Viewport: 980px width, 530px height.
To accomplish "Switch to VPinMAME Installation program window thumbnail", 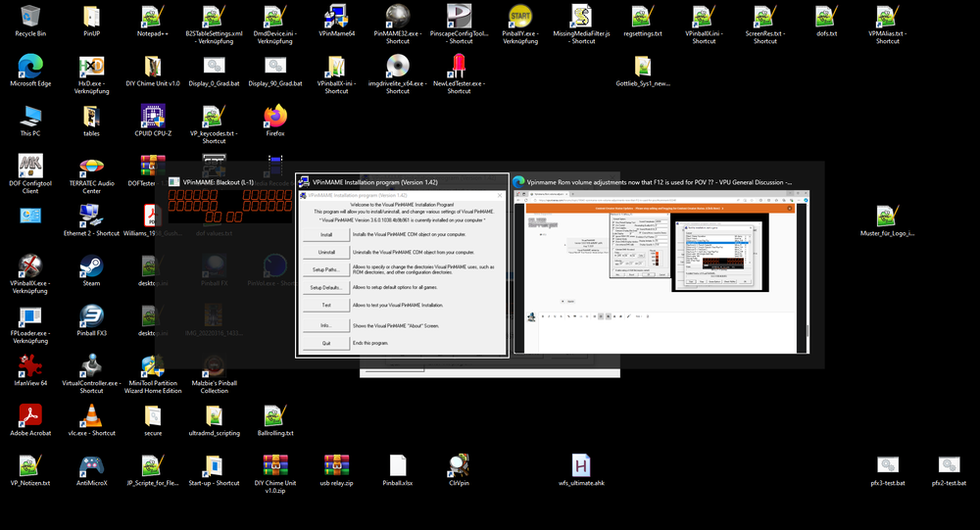I will [402, 265].
